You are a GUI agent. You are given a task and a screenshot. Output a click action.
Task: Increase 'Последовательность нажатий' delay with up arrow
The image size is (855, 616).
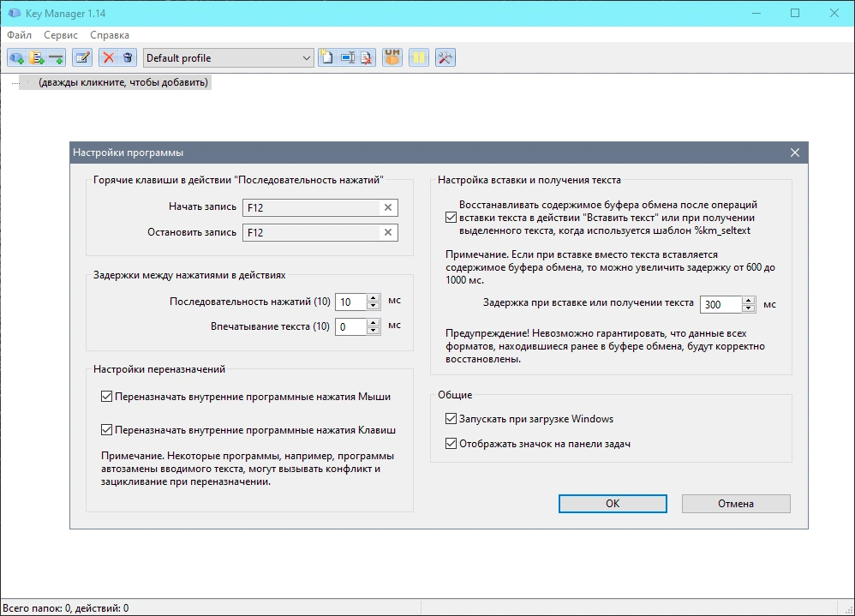pos(373,297)
